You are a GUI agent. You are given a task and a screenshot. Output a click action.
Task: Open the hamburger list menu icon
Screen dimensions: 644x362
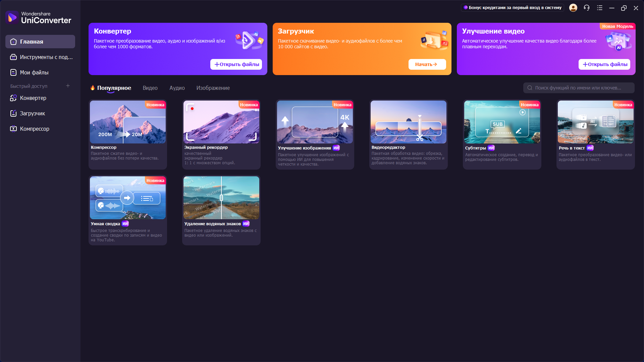tap(600, 8)
